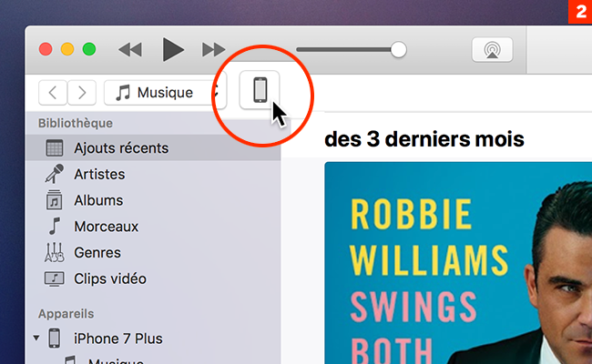Open the AirPlay output menu

pos(492,49)
